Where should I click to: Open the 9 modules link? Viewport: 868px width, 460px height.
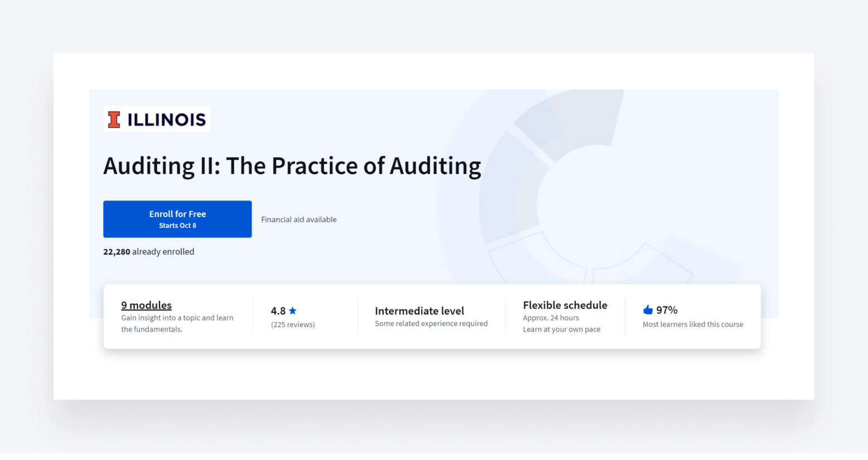(x=146, y=305)
